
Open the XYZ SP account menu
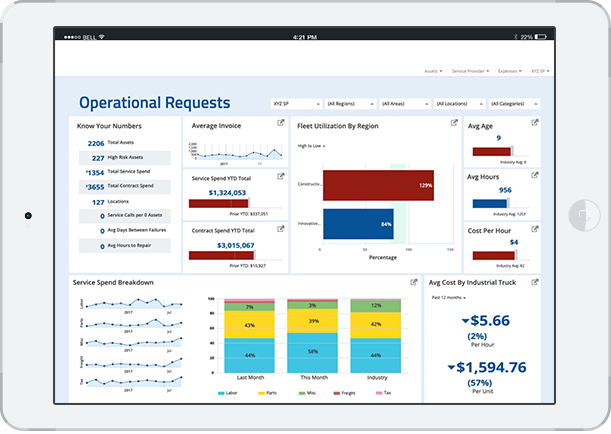pos(540,71)
